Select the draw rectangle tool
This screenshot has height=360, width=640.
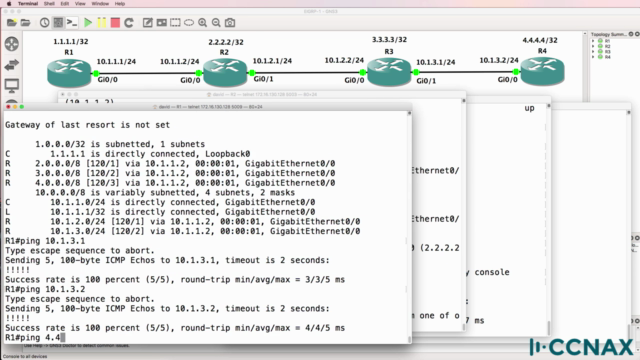click(175, 22)
